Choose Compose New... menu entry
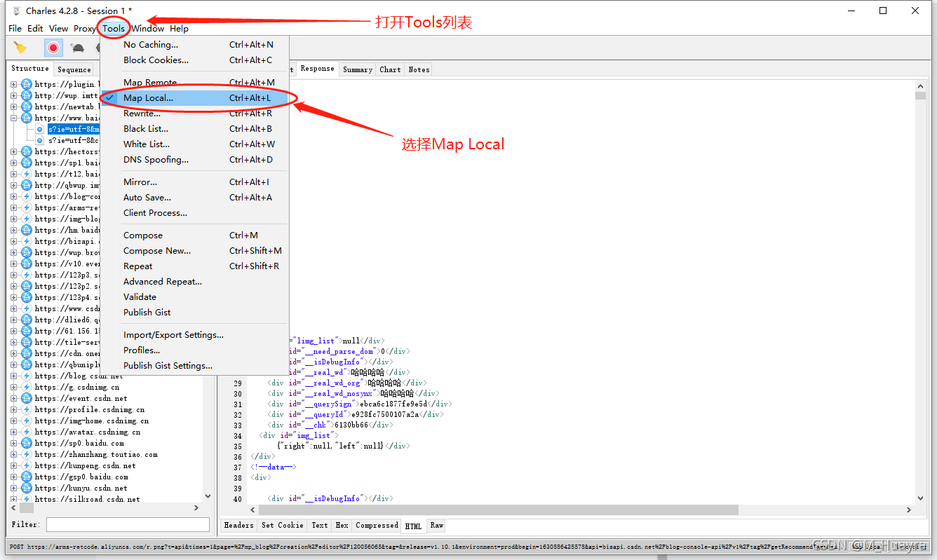937x560 pixels. coord(194,251)
